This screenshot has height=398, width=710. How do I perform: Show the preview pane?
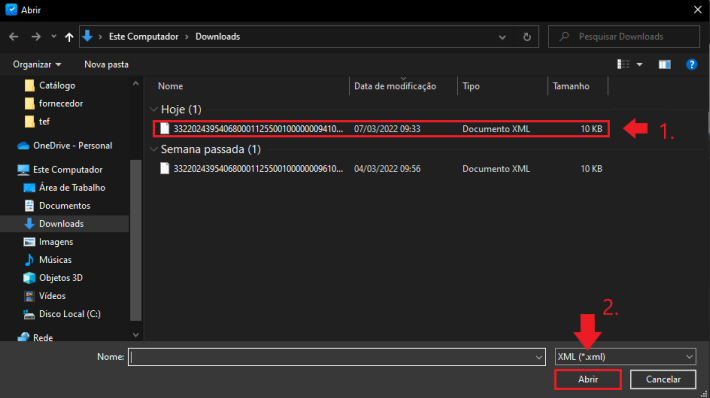[664, 65]
